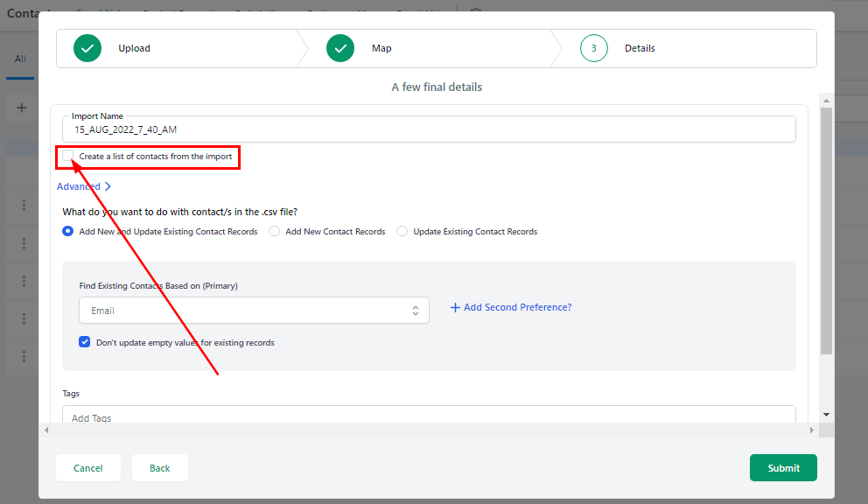
Task: Select Update Existing Contact Records option
Action: (x=402, y=232)
